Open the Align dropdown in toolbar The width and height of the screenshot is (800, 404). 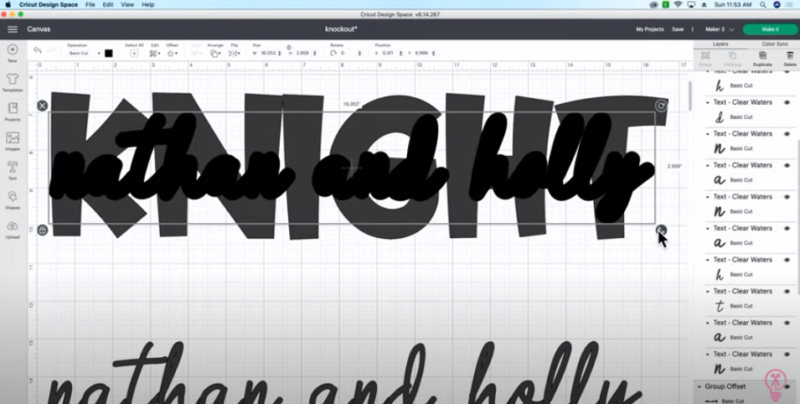tap(196, 54)
